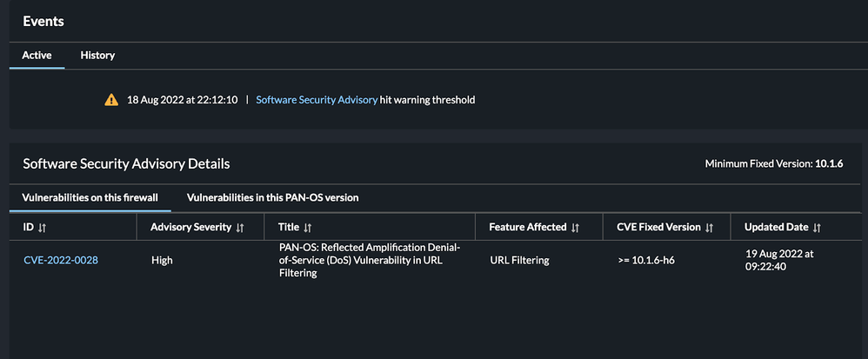This screenshot has width=868, height=359.
Task: Click Updated Date sort arrows icon
Action: coord(817,228)
